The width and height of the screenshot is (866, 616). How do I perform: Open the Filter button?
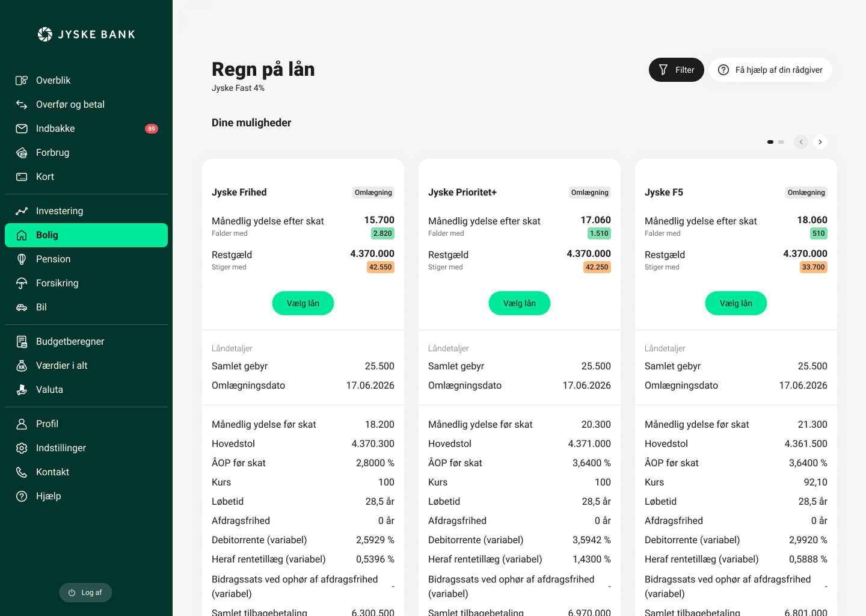[677, 70]
